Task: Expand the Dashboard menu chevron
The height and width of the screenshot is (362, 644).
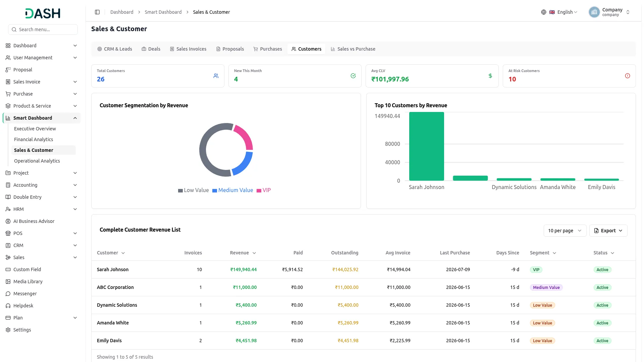Action: tap(75, 46)
